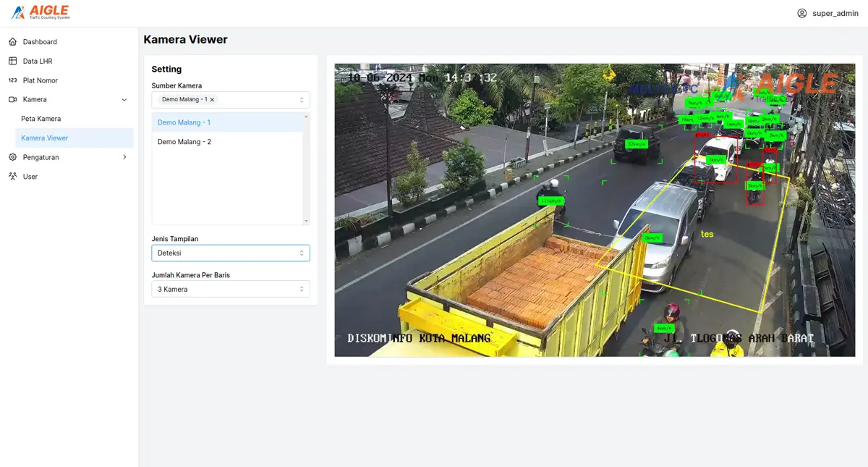Click the live camera feed view
Screen dimensions: 868x467
coord(593,210)
